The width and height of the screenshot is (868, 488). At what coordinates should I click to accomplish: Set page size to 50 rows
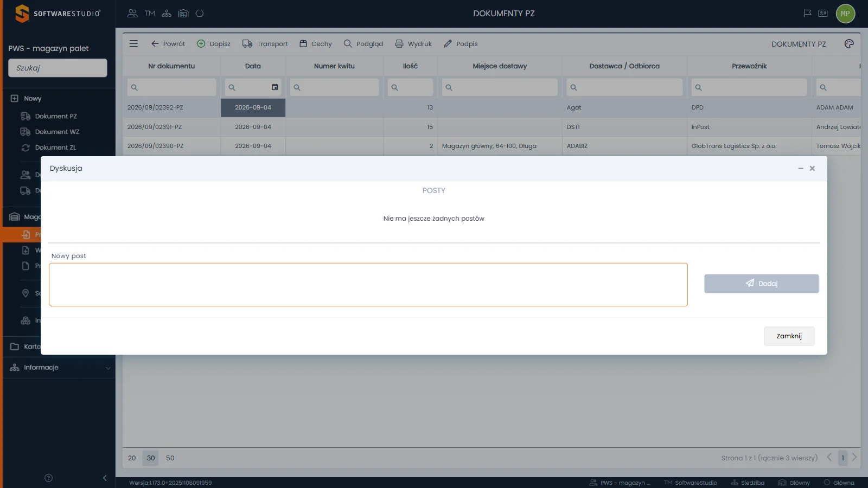pyautogui.click(x=170, y=458)
